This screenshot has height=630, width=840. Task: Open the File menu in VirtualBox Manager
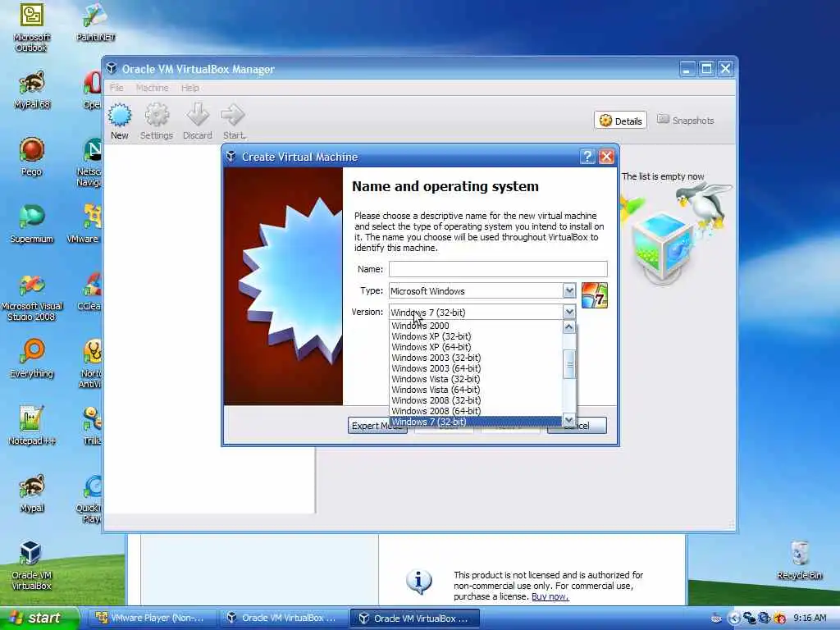click(116, 88)
